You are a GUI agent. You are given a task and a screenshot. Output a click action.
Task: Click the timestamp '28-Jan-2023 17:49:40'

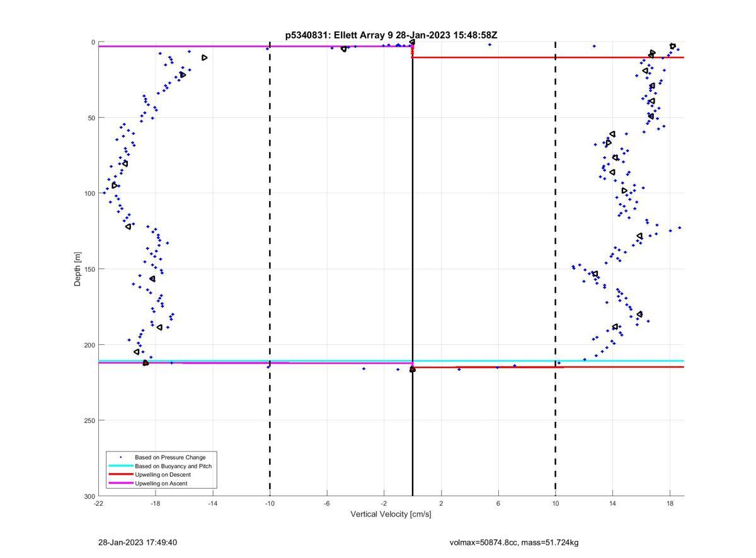(137, 542)
